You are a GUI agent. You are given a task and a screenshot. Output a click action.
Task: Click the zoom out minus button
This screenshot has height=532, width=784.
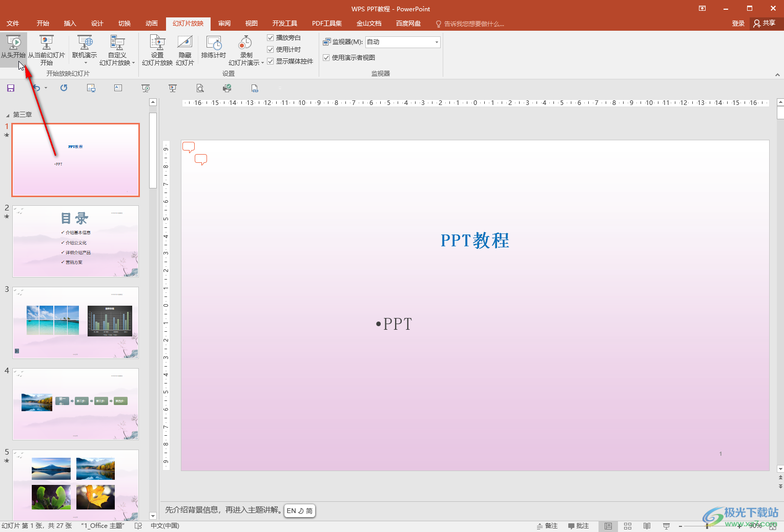point(680,526)
